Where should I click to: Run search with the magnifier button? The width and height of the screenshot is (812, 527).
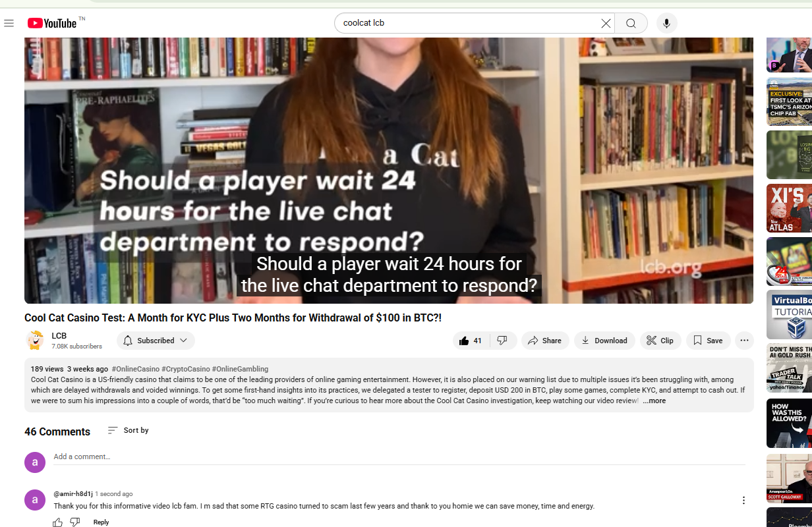(631, 23)
